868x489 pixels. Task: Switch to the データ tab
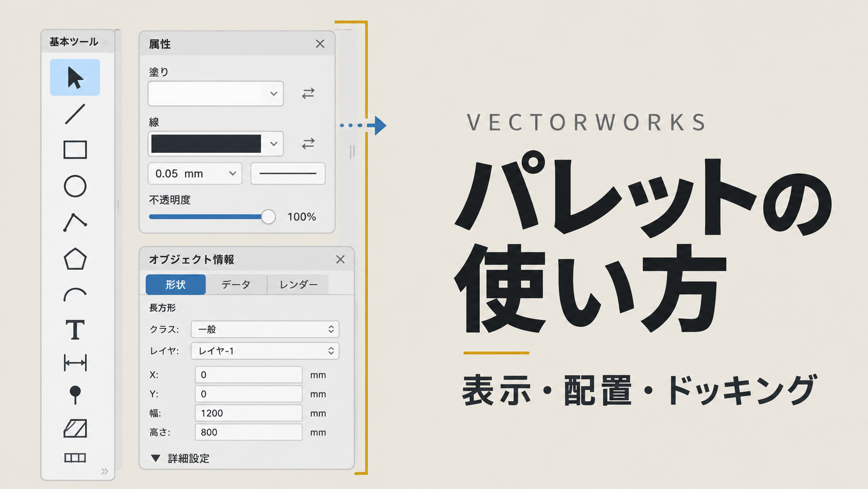pyautogui.click(x=236, y=285)
